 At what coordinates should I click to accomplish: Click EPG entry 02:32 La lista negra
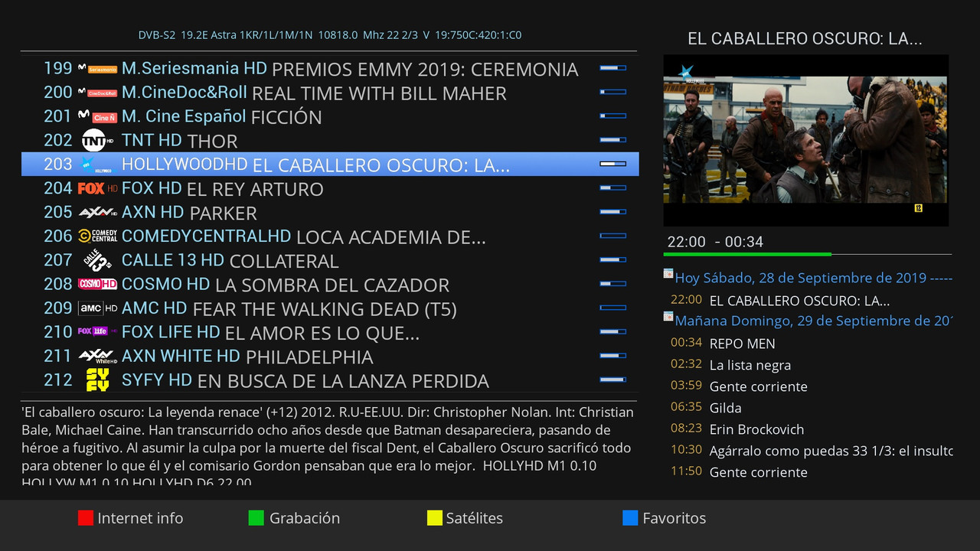pyautogui.click(x=808, y=365)
